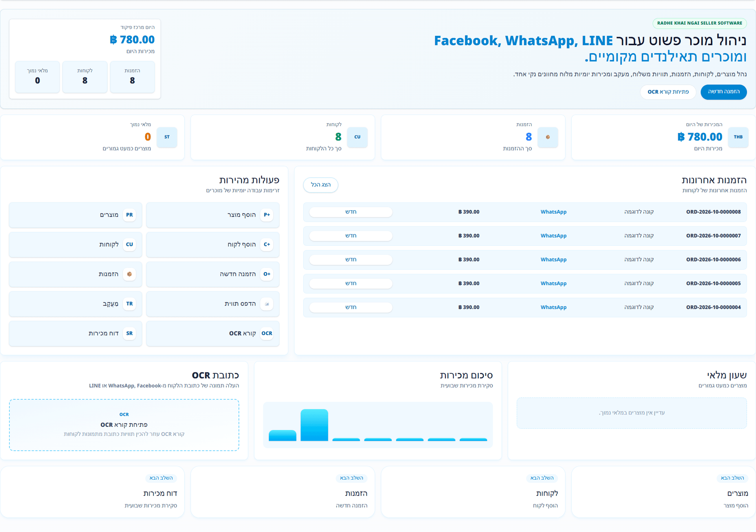Click the ST low stock icon

[167, 137]
